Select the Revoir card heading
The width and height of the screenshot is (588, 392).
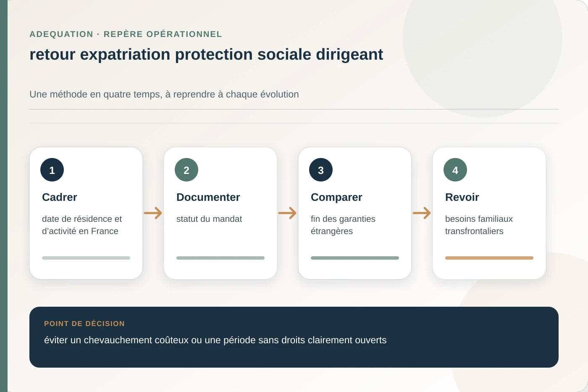(462, 197)
